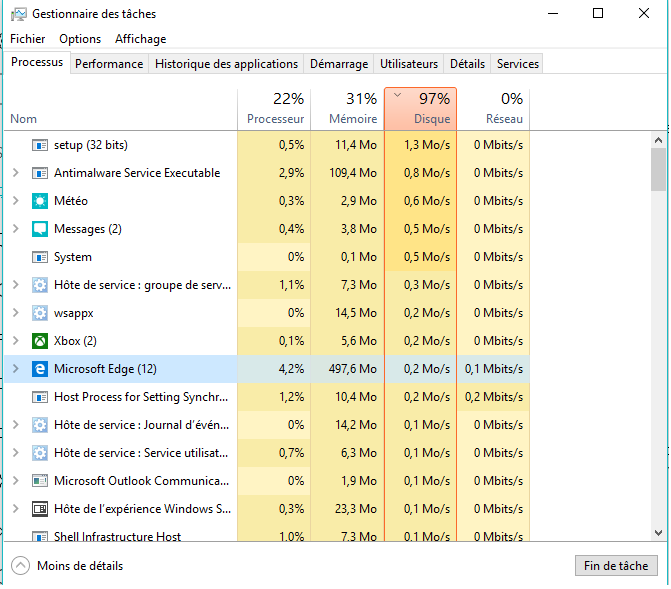Sort by the Processeur column header
The width and height of the screenshot is (671, 589).
(x=274, y=110)
